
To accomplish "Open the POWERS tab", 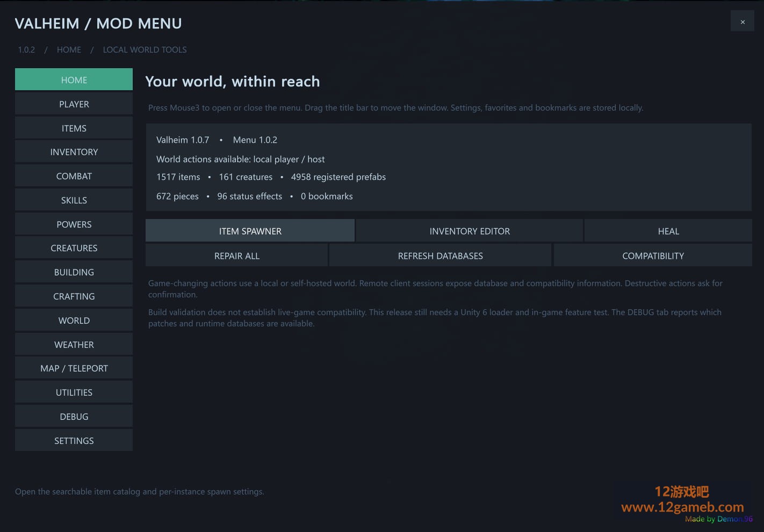I will pyautogui.click(x=74, y=224).
